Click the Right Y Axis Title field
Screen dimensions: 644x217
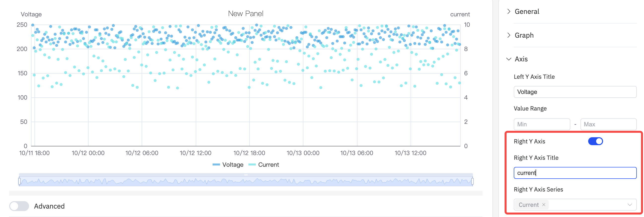[575, 173]
